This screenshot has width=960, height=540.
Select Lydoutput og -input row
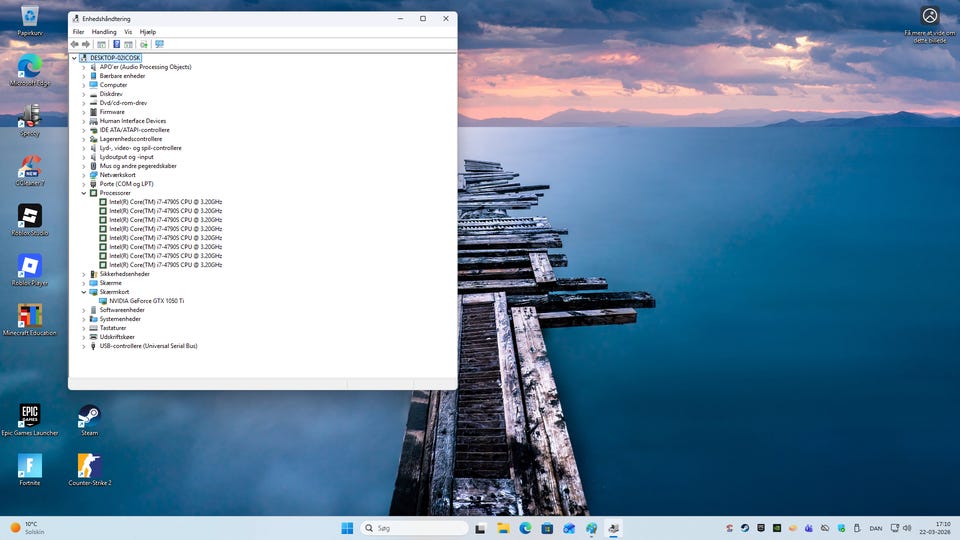(x=126, y=157)
